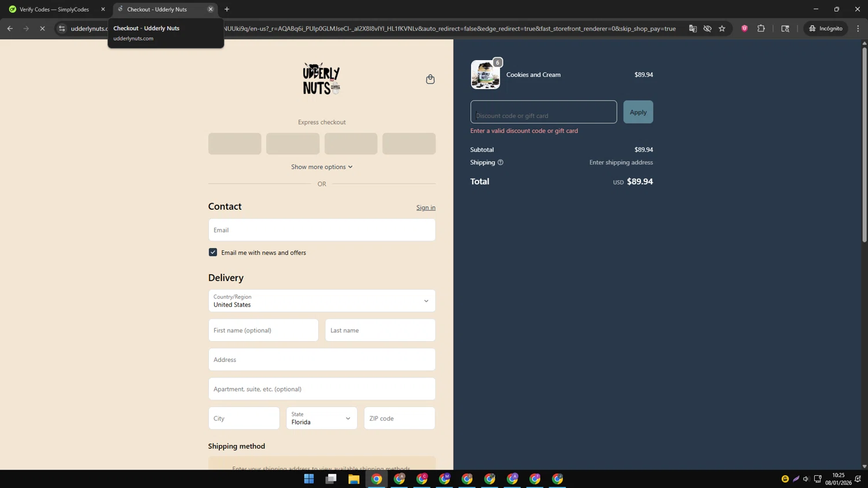Open Chrome three-dot menu

(858, 28)
